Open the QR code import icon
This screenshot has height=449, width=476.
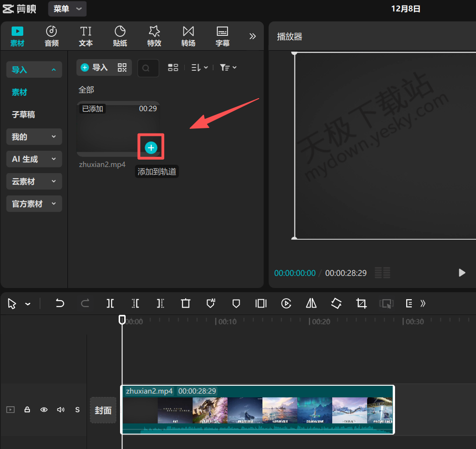[122, 67]
